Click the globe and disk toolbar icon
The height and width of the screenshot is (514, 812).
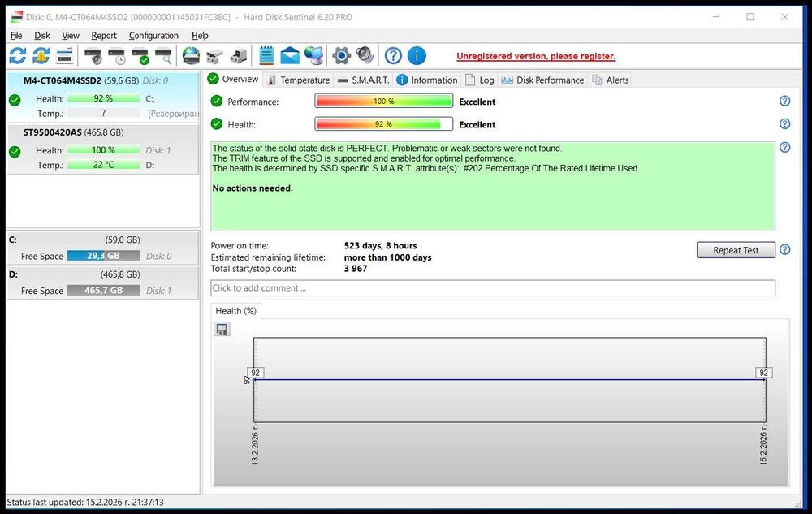click(x=191, y=56)
